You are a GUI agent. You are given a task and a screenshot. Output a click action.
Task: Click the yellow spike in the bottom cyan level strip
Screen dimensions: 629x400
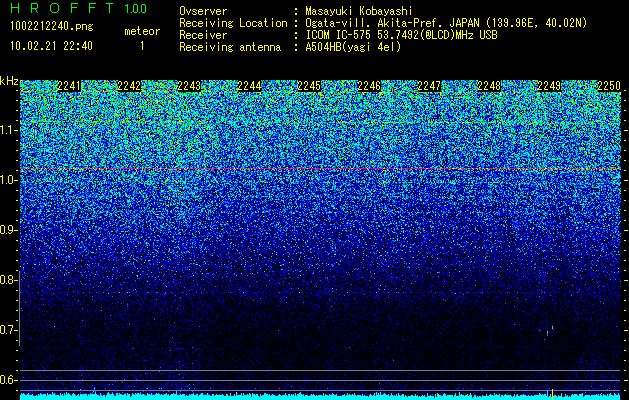[x=552, y=394]
